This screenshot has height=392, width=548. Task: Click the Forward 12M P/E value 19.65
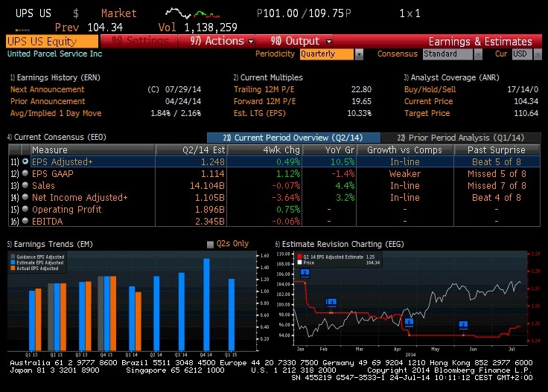point(361,101)
